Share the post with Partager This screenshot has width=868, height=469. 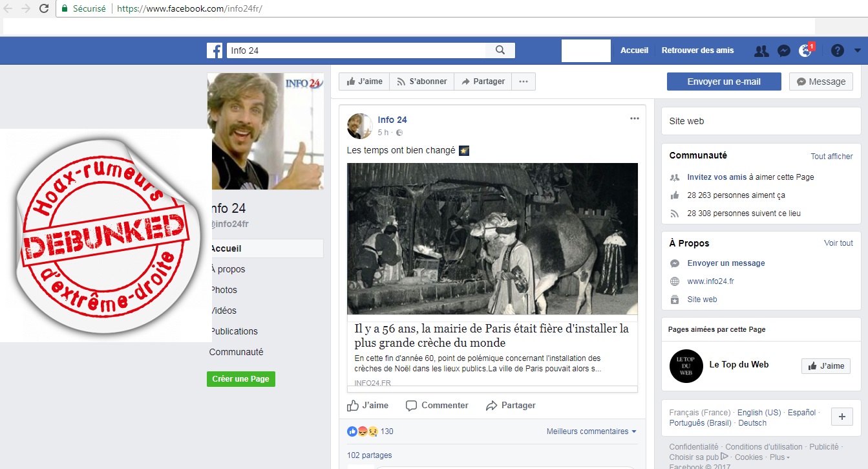pyautogui.click(x=511, y=406)
